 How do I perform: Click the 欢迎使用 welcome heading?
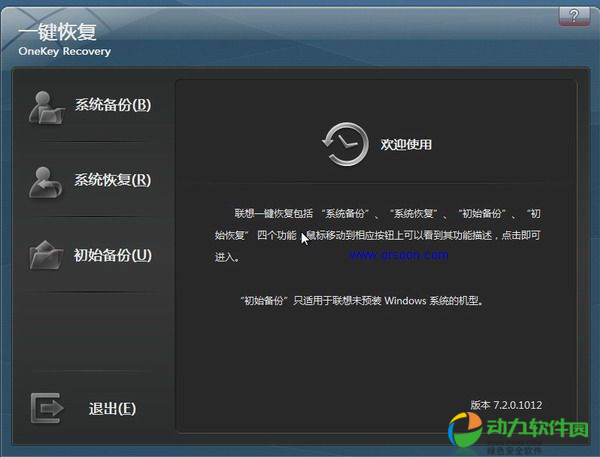tap(406, 145)
